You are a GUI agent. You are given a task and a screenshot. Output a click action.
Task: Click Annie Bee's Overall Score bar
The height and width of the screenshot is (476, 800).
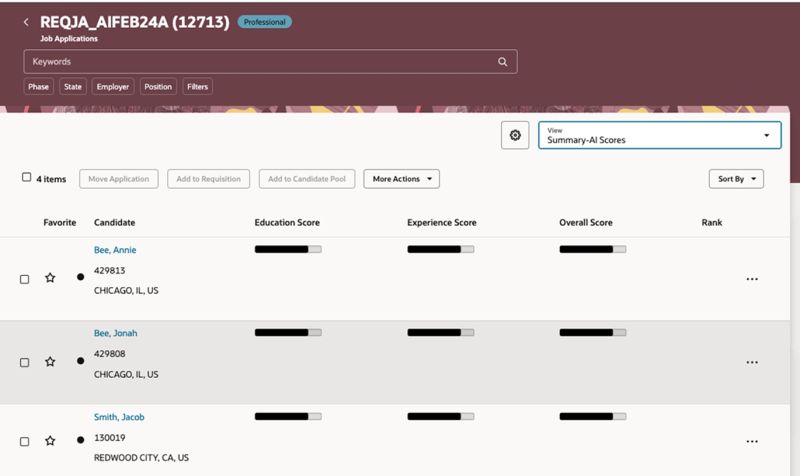pos(592,249)
